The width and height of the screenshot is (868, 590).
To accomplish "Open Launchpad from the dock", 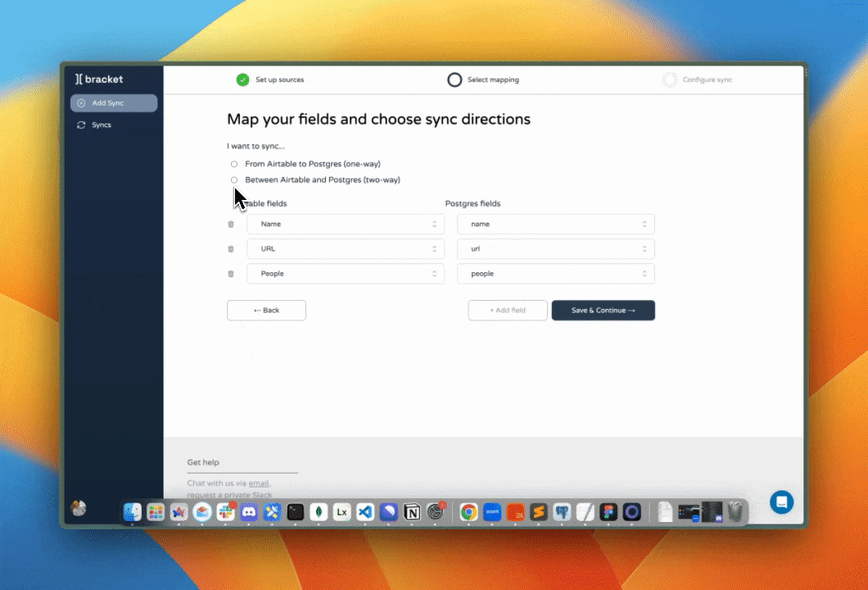I will [x=156, y=512].
